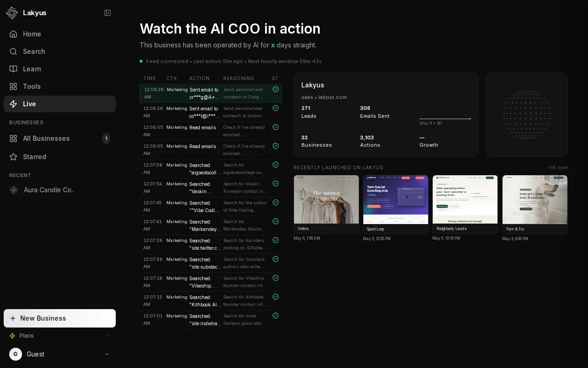The width and height of the screenshot is (588, 368).
Task: Click the green feed connected dot
Action: [x=141, y=61]
